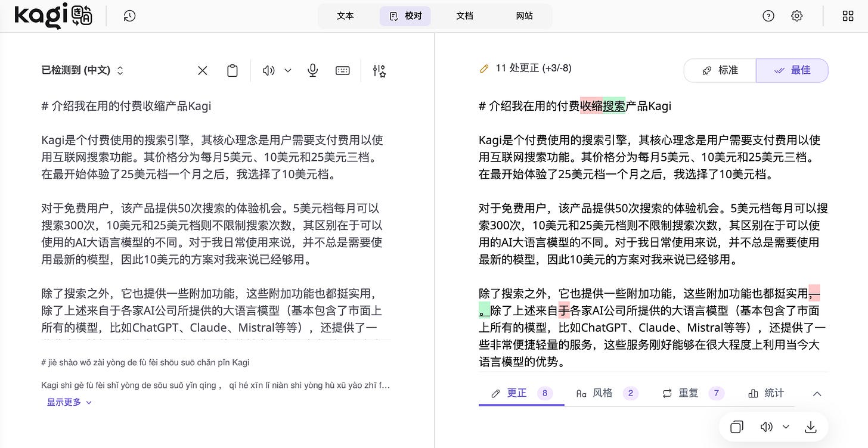Open the 更正 tab
The width and height of the screenshot is (868, 448).
coord(522,393)
